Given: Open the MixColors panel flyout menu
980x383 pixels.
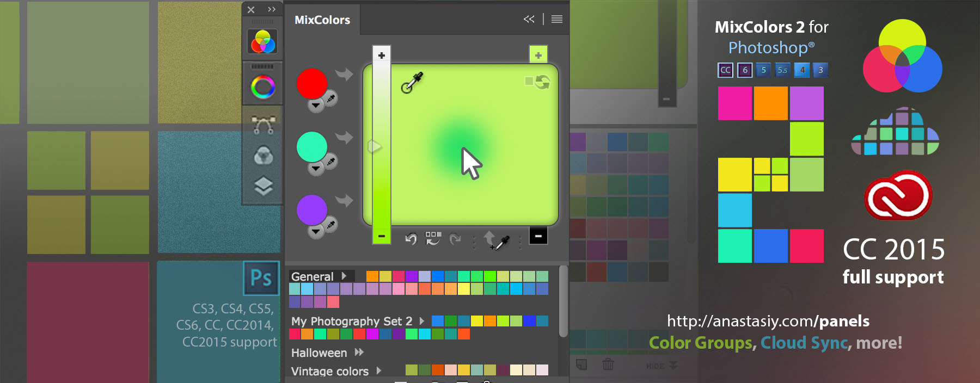Looking at the screenshot, I should (x=557, y=19).
